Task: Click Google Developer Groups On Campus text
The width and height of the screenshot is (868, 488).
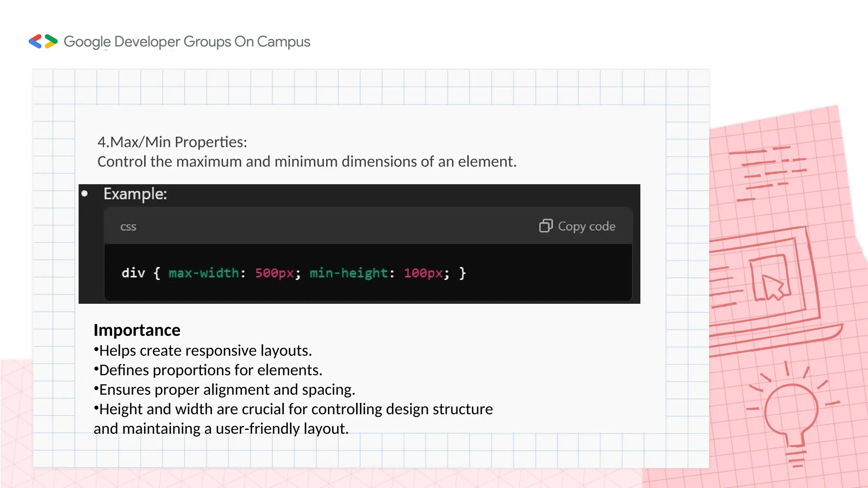Action: 187,42
